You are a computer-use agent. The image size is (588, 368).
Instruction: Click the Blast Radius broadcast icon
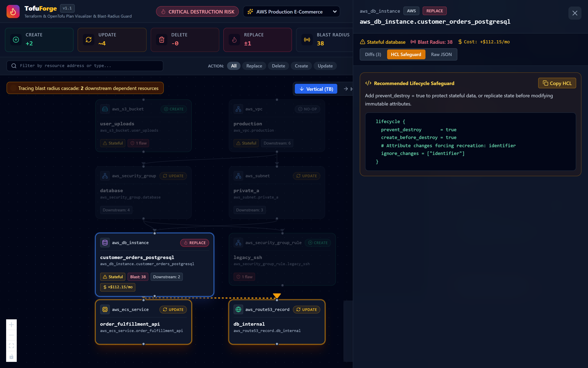[307, 39]
